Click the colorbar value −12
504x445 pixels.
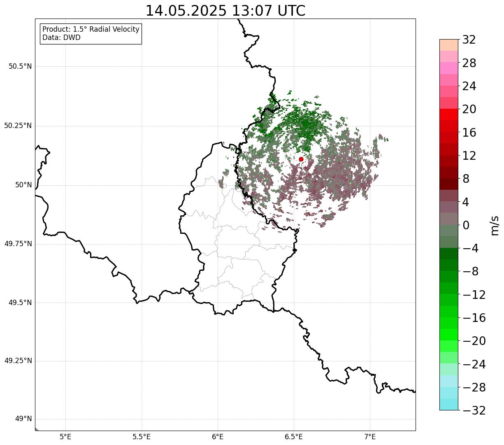(x=474, y=295)
